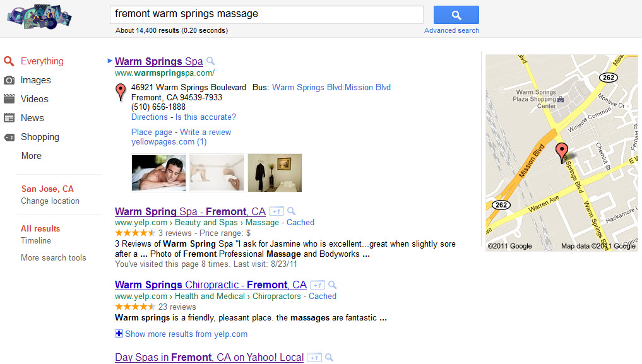This screenshot has width=642, height=364.
Task: Click the San Jose, CA location
Action: click(x=47, y=189)
